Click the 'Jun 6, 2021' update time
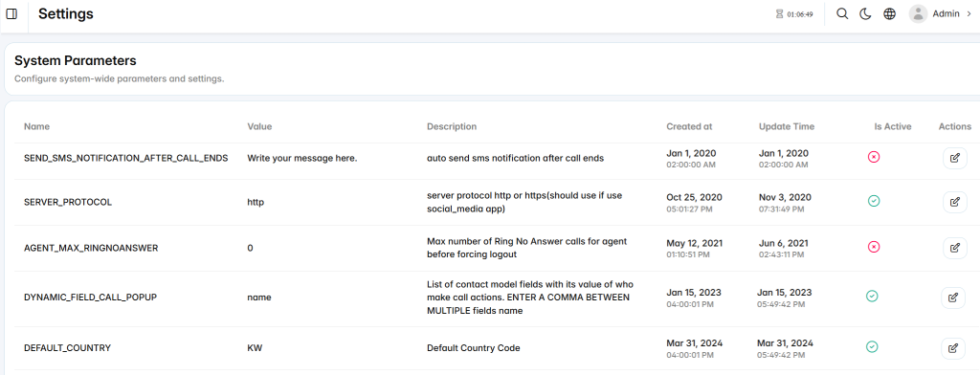 point(783,243)
